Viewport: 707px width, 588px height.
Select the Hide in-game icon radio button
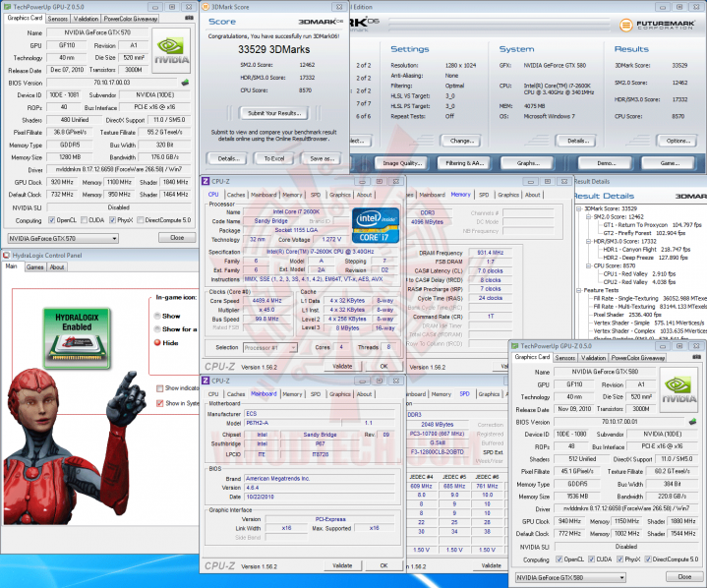157,343
